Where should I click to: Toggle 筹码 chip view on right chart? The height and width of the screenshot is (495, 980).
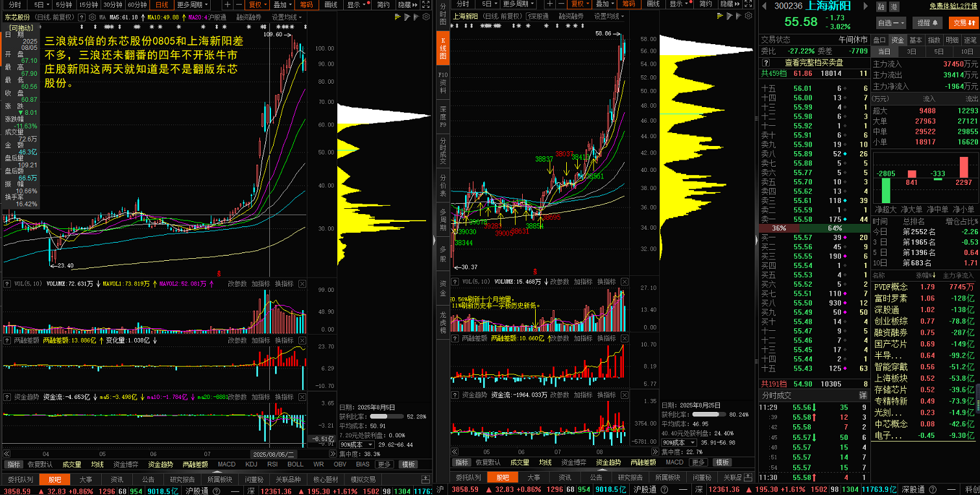(x=628, y=5)
